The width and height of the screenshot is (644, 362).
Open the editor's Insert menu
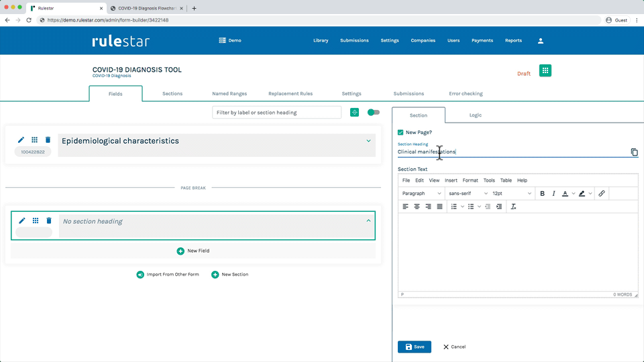[451, 180]
